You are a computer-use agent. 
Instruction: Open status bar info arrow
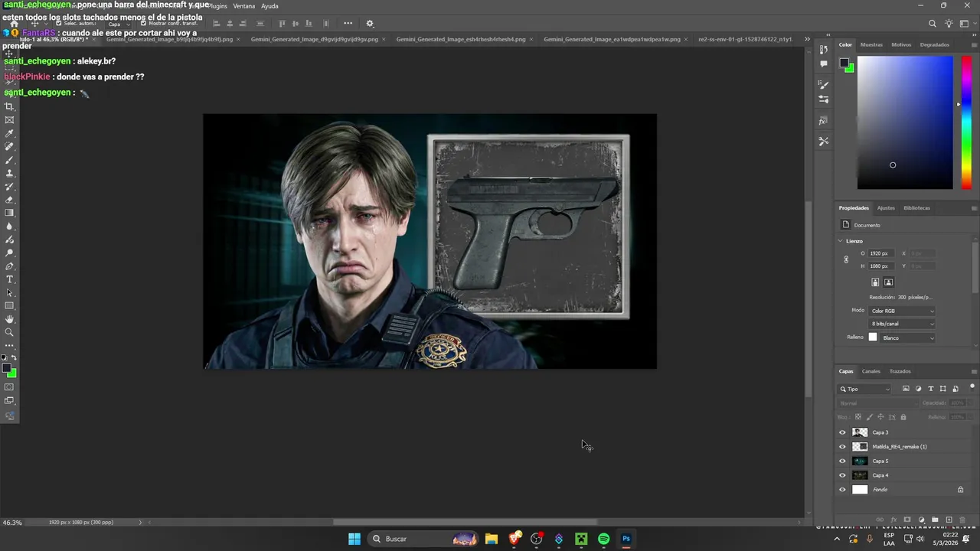click(140, 523)
